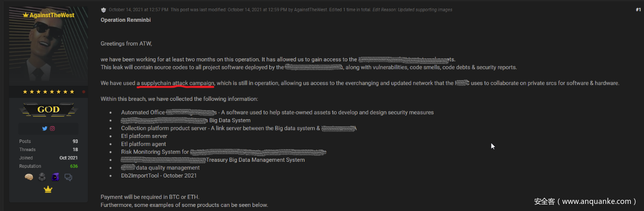Click the Threads count 18
The height and width of the screenshot is (211, 644).
pyautogui.click(x=75, y=150)
